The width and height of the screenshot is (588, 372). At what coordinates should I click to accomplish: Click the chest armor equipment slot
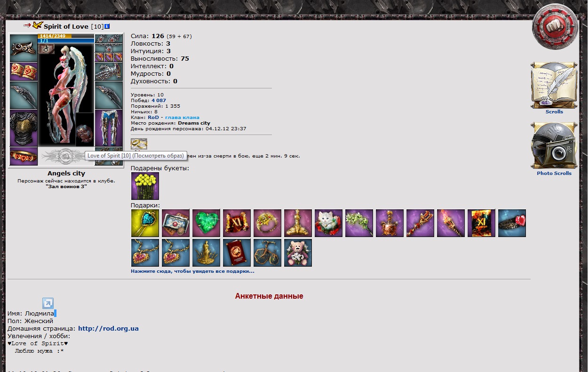24,128
